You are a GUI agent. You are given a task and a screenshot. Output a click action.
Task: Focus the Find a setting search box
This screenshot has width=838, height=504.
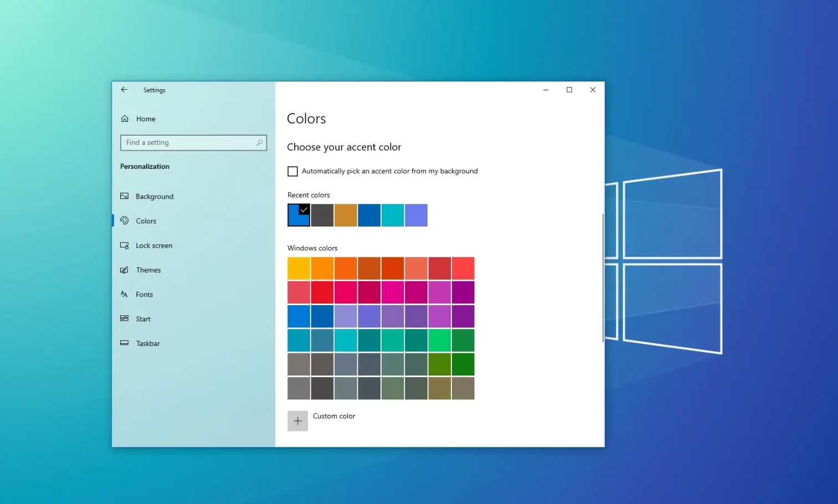tap(193, 143)
